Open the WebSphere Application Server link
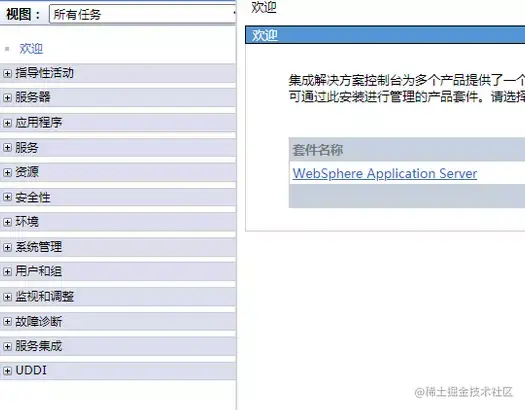 coord(385,173)
